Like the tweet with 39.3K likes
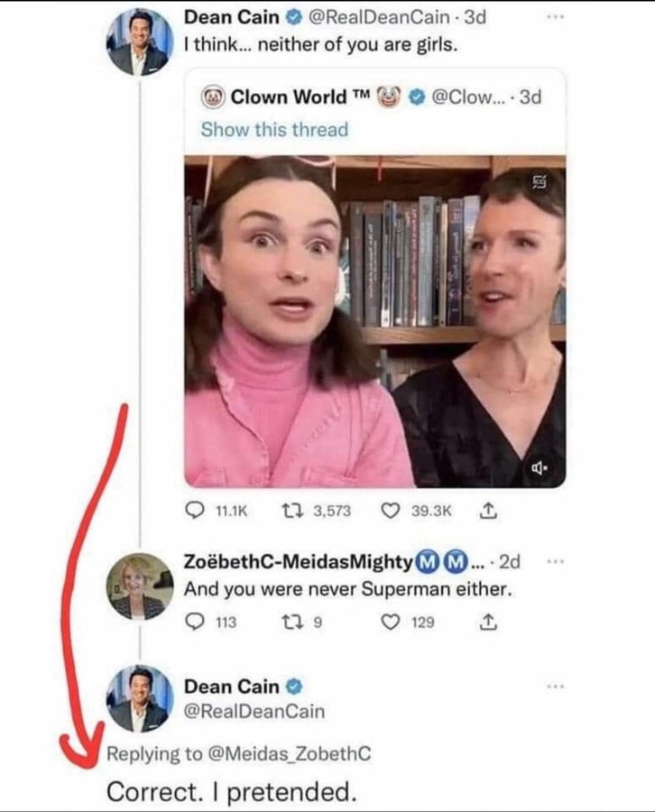The height and width of the screenshot is (812, 655). 392,512
